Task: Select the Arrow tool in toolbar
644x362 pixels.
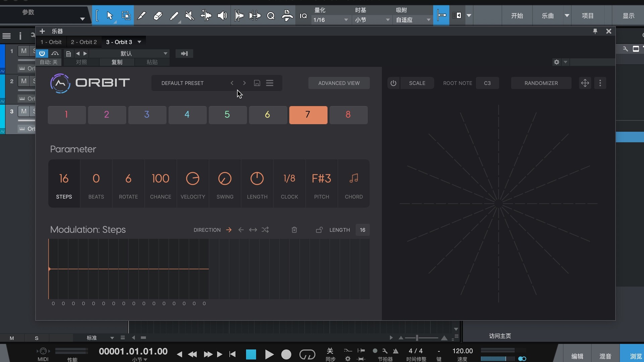Action: (110, 16)
